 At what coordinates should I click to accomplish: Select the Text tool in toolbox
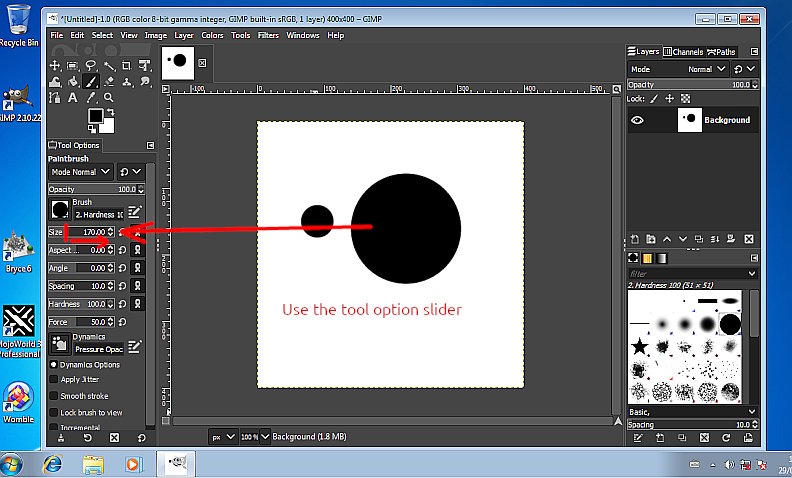pos(73,98)
